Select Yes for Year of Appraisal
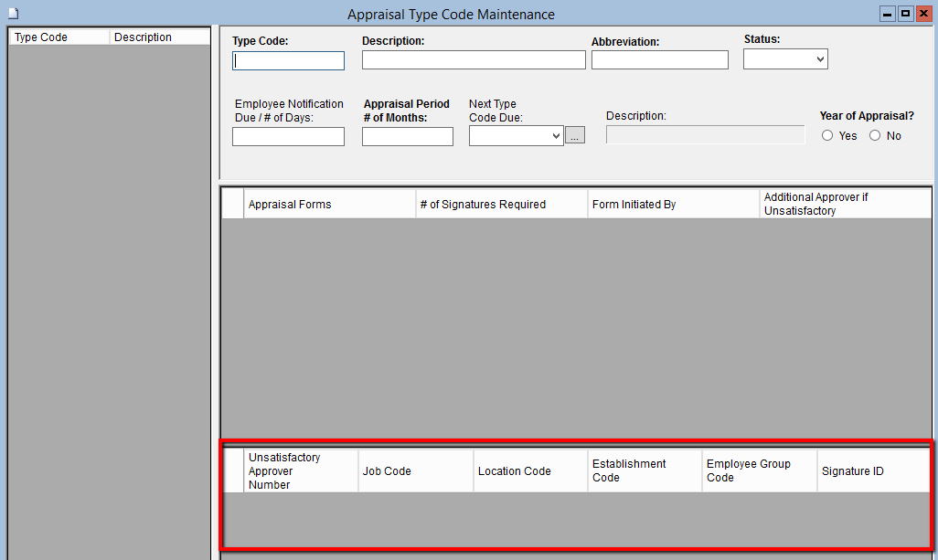The width and height of the screenshot is (938, 560). point(827,135)
